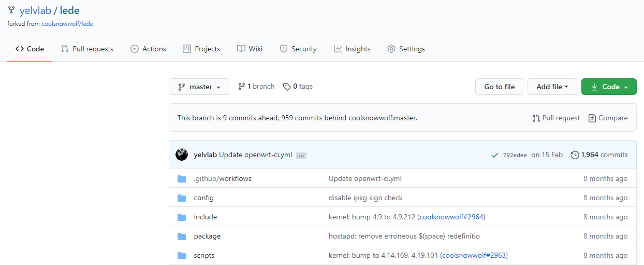Screen dimensions: 644x265
Task: Open yelvlab commit author link
Action: (206, 155)
